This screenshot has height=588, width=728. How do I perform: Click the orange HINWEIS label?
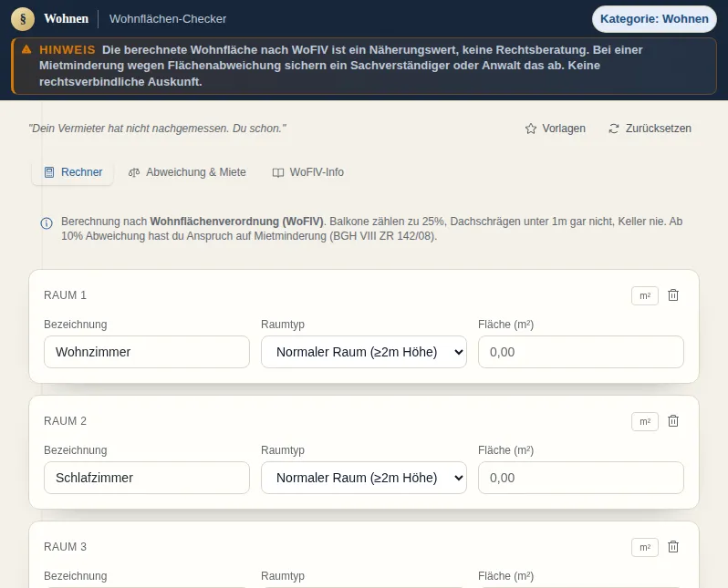pos(68,49)
